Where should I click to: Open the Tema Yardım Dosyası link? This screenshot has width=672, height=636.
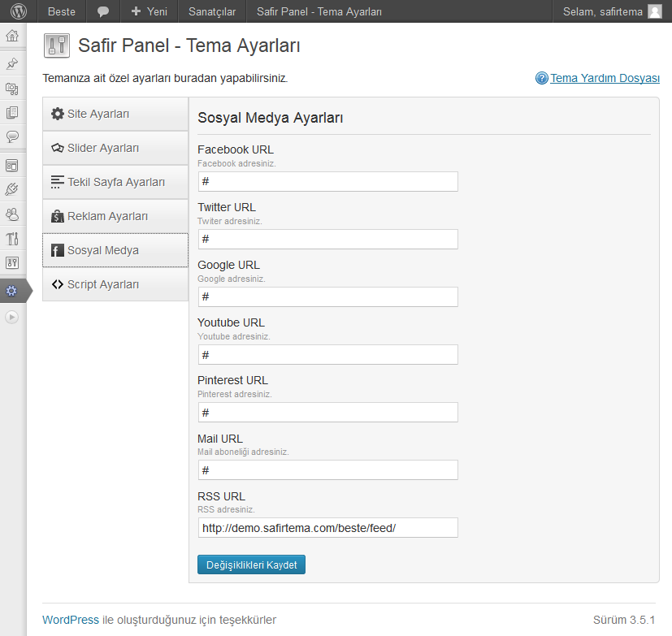click(604, 79)
